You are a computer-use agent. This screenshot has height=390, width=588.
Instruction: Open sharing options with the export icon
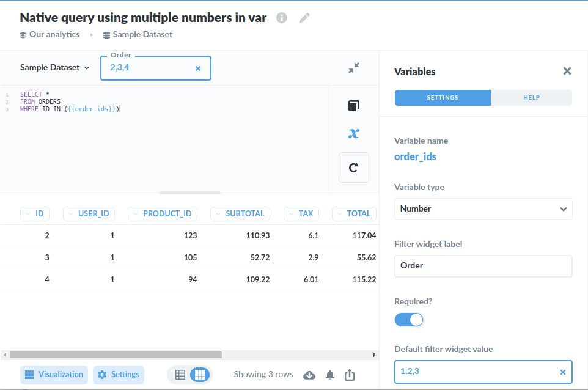[x=350, y=375]
